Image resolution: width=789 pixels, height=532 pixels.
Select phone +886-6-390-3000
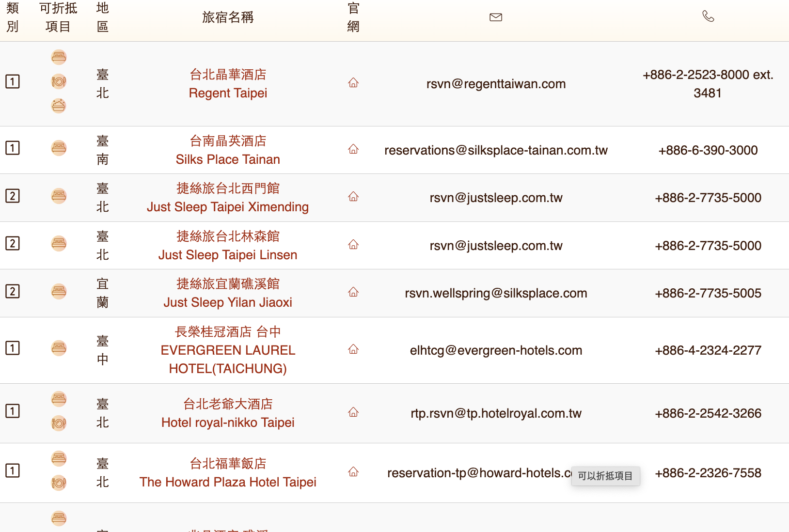[708, 150]
